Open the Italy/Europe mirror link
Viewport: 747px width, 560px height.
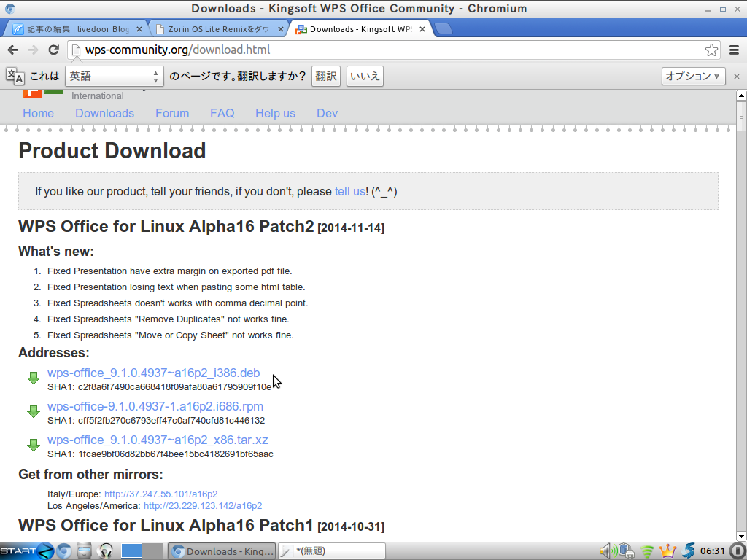pyautogui.click(x=161, y=494)
